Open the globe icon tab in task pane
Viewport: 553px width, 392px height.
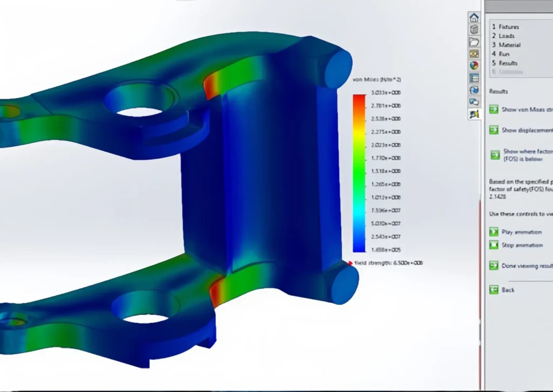(x=474, y=90)
